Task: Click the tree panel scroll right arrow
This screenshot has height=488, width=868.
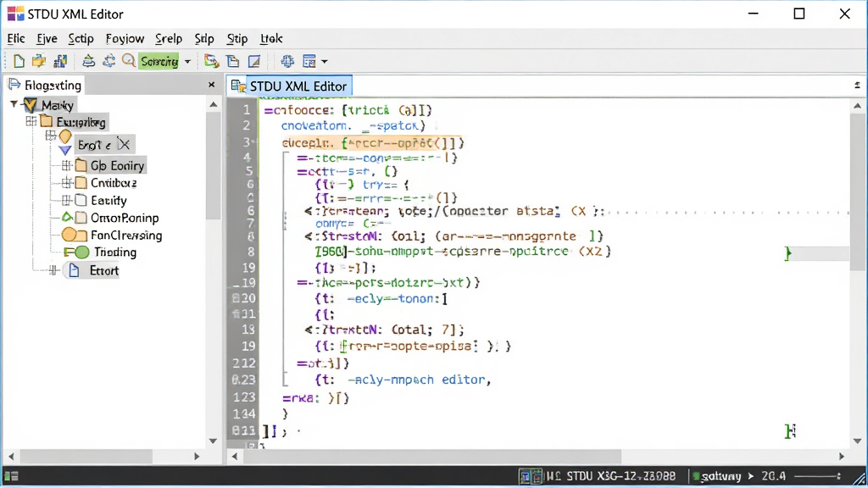Action: click(x=197, y=457)
